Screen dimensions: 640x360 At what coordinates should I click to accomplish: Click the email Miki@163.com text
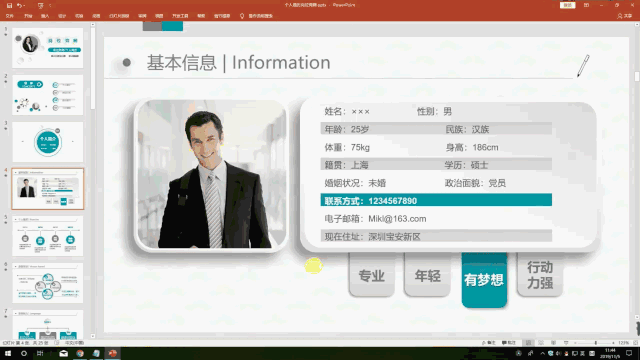click(397, 219)
